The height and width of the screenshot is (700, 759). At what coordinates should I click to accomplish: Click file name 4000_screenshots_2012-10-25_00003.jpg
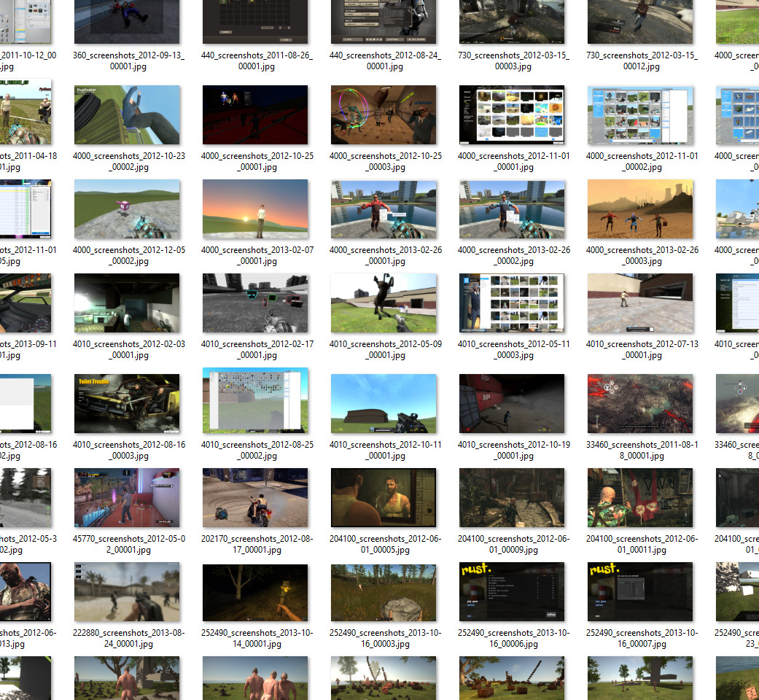coord(385,162)
